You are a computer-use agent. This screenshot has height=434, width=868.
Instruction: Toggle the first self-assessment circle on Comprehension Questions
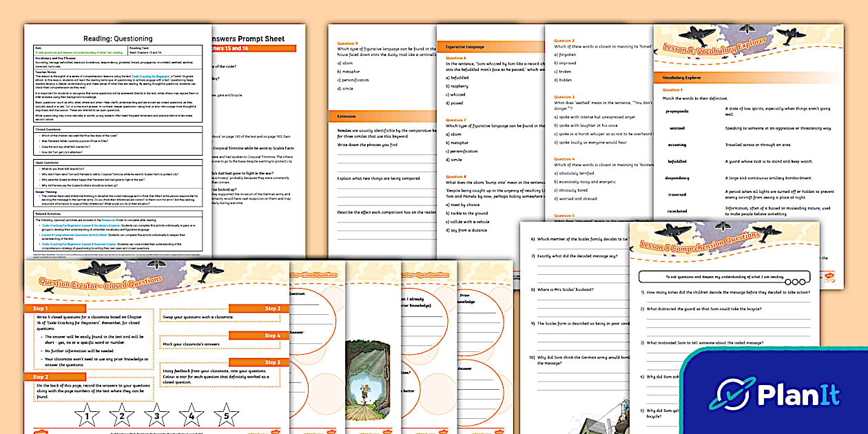(x=788, y=282)
